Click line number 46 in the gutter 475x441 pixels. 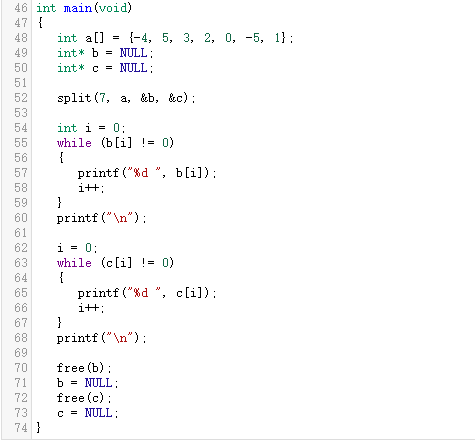(21, 8)
